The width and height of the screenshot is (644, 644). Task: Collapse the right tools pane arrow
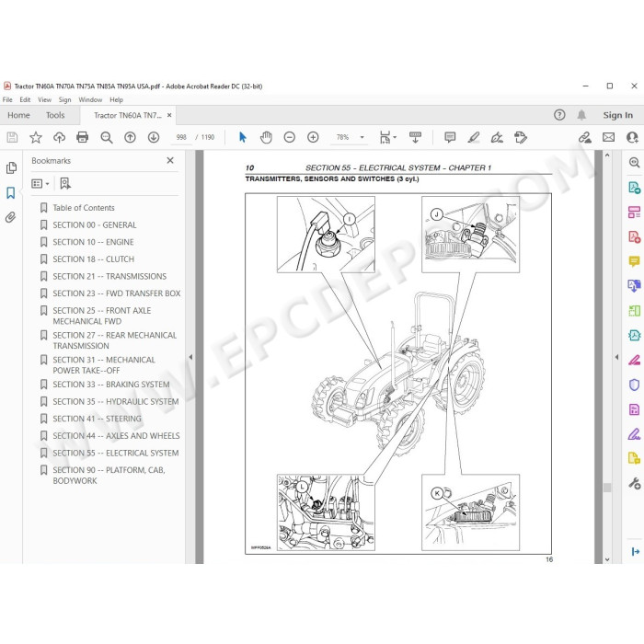(616, 357)
